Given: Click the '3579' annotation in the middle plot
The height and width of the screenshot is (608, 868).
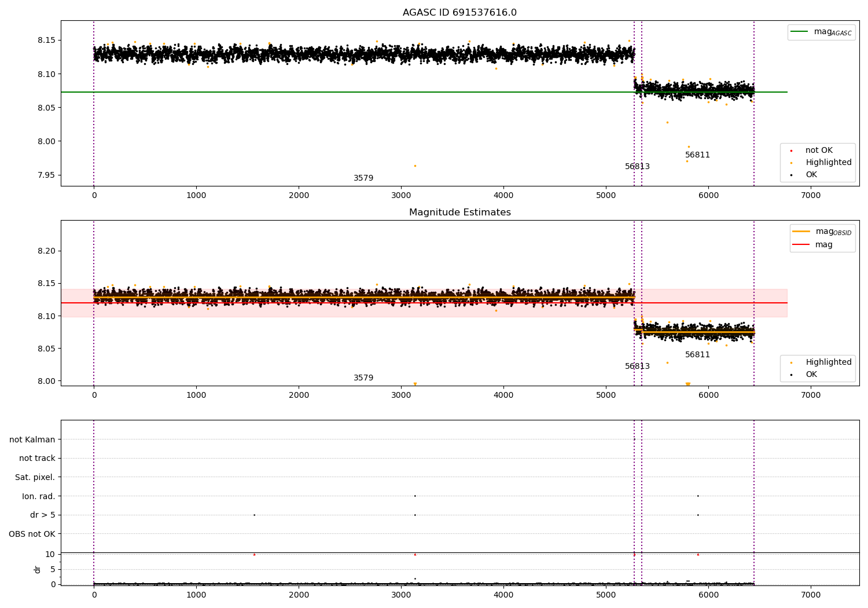Looking at the screenshot, I should 363,378.
